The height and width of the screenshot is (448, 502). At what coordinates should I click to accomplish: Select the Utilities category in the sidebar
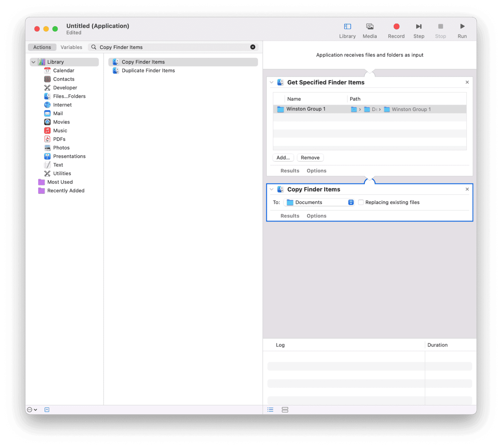[62, 173]
